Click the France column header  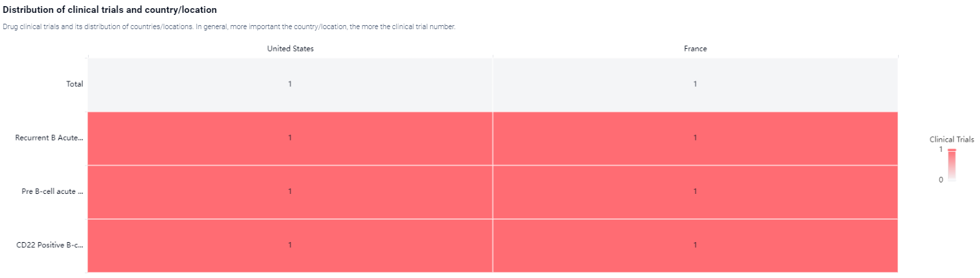(x=695, y=48)
